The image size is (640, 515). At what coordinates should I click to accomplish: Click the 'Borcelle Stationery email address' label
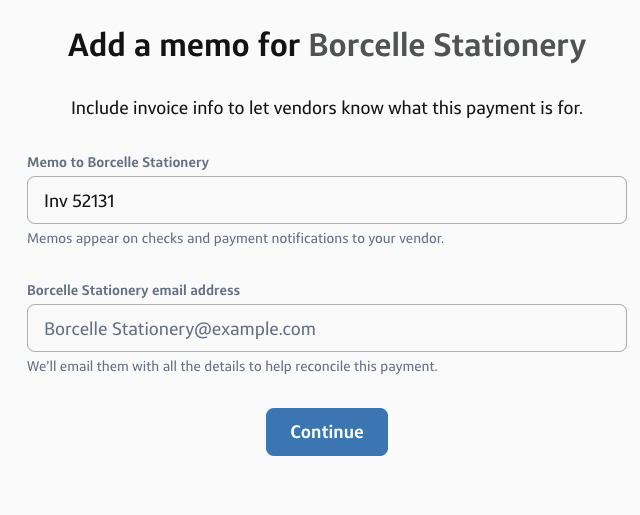133,290
